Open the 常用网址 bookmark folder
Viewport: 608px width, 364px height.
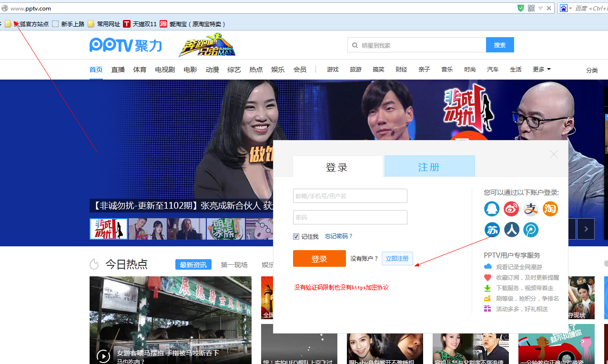(x=104, y=24)
